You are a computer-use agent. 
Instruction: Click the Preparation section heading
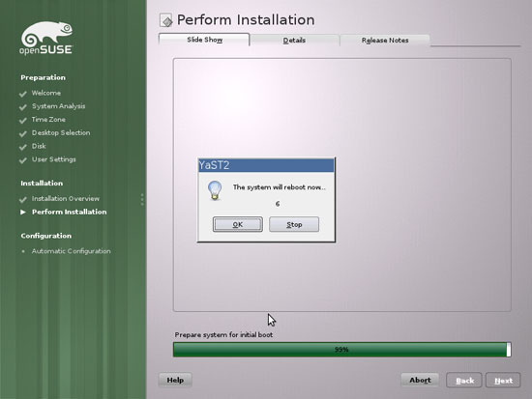pos(44,77)
